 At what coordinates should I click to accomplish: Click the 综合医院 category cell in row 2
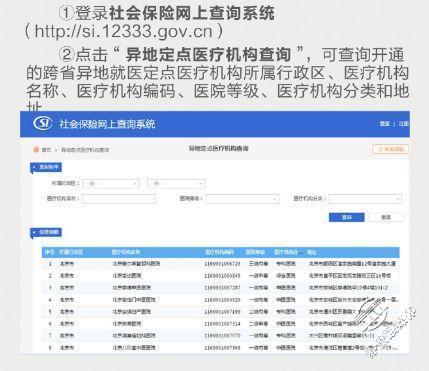[286, 276]
